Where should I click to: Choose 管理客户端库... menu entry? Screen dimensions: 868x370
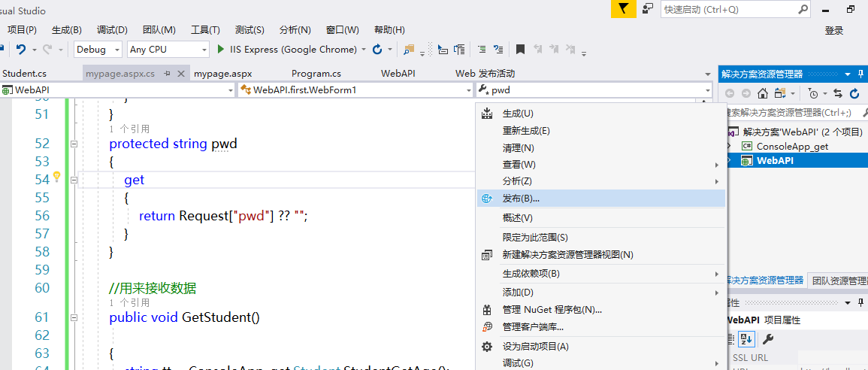[601, 327]
